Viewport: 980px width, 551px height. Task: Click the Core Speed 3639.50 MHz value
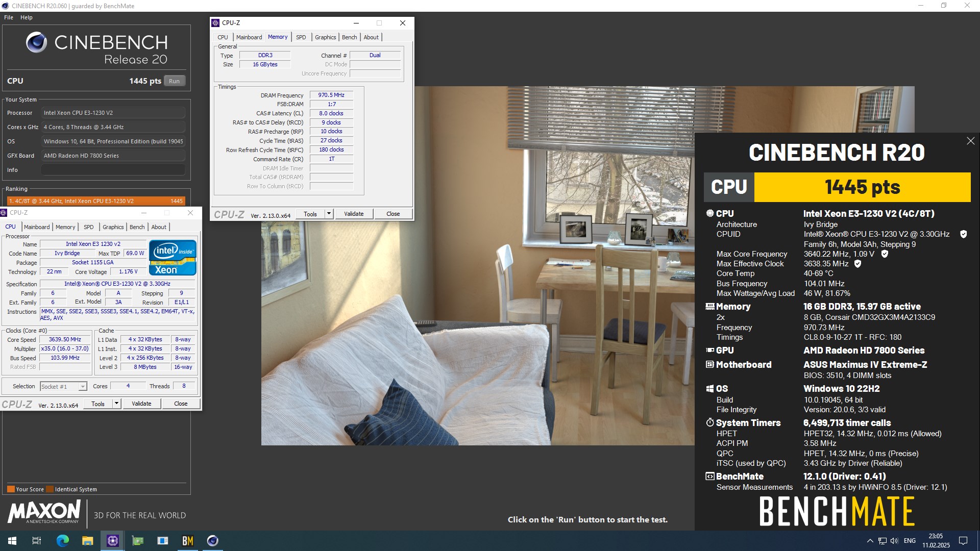65,340
